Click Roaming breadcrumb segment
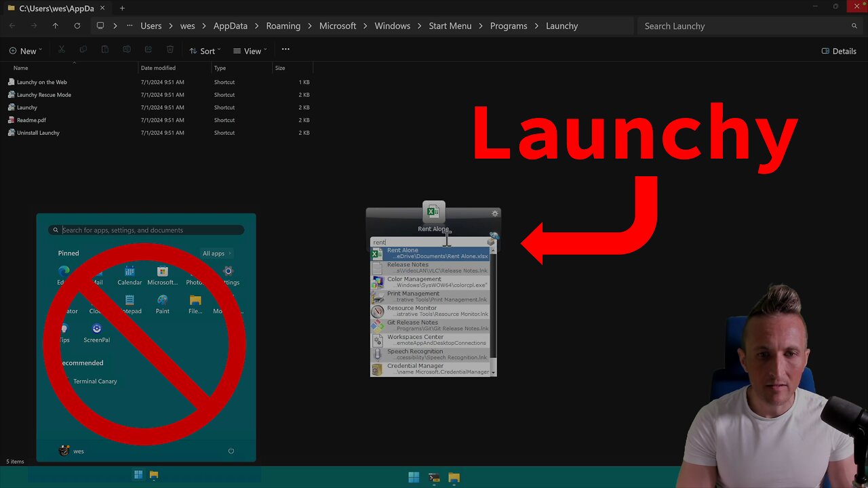This screenshot has width=868, height=488. [283, 26]
